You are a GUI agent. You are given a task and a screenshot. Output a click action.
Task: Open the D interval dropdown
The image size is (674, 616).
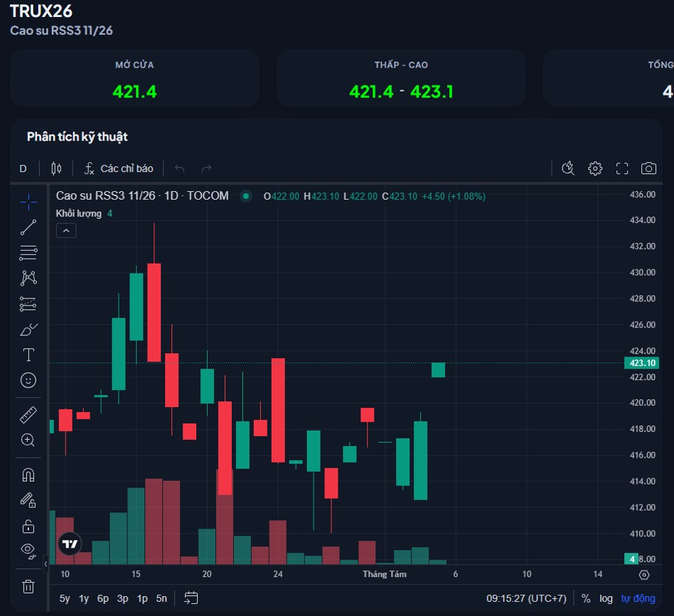tap(23, 168)
